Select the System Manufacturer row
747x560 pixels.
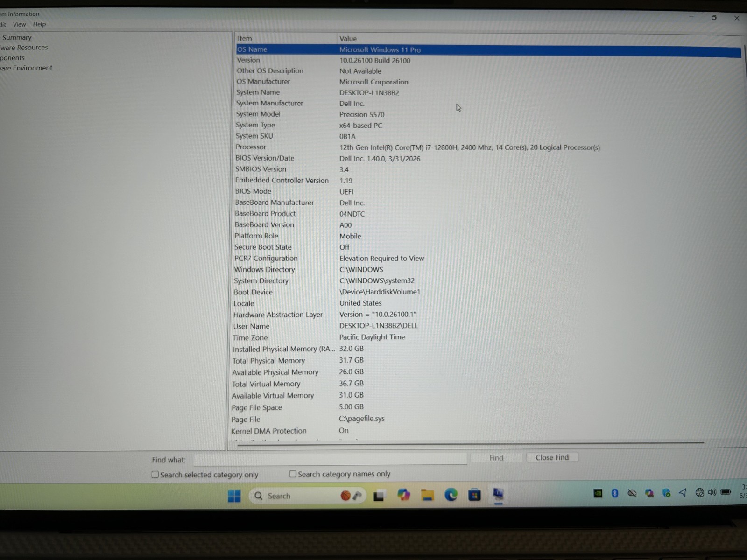488,103
